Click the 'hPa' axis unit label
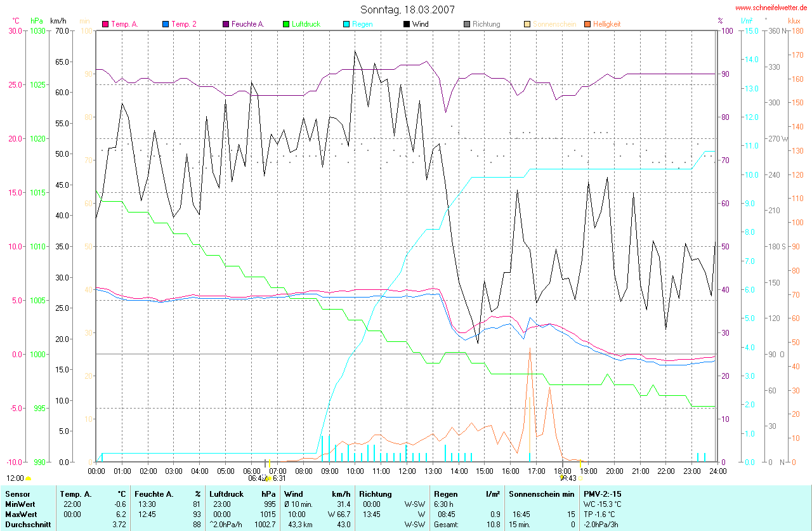 (x=36, y=20)
